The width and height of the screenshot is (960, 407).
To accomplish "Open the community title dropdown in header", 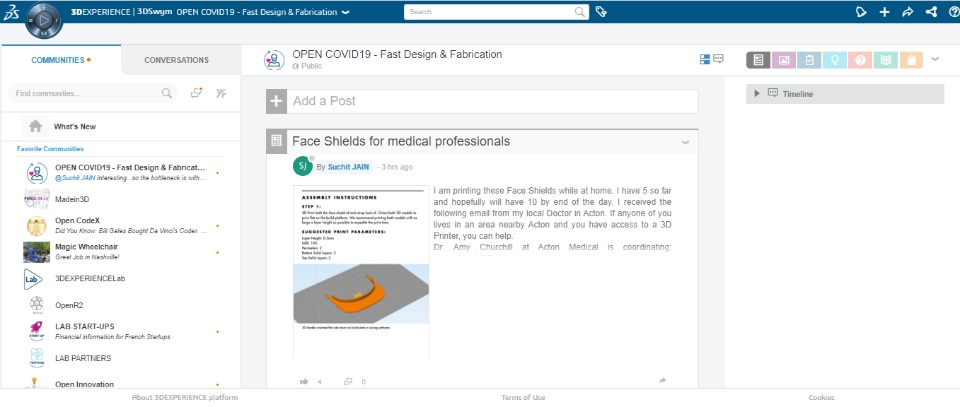I will pos(345,13).
